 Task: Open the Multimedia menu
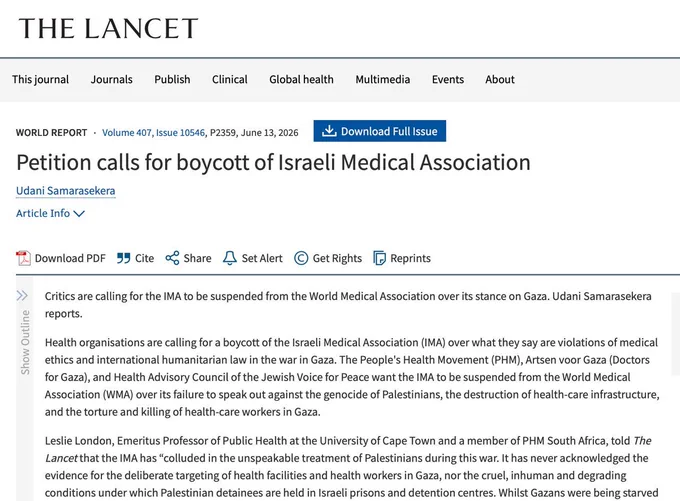[x=382, y=80]
